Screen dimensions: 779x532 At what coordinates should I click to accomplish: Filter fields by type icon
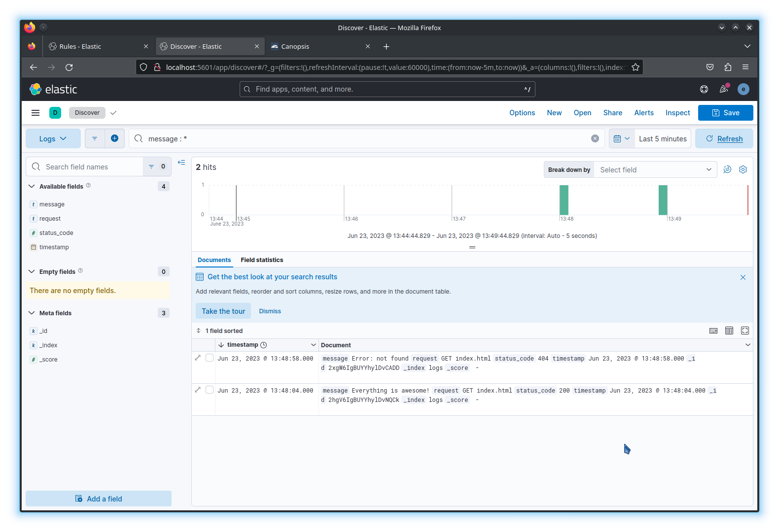coord(157,166)
